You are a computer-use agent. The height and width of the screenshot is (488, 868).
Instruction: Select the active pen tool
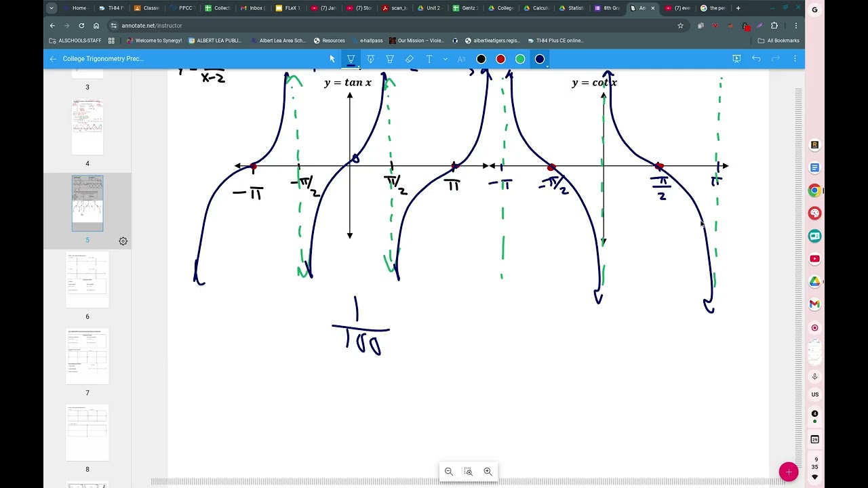coord(351,59)
